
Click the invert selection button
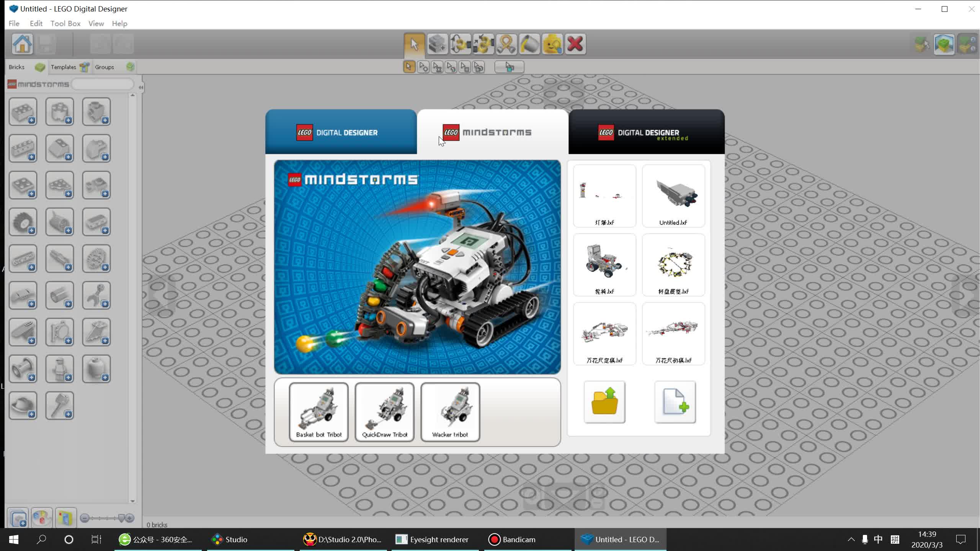click(509, 67)
